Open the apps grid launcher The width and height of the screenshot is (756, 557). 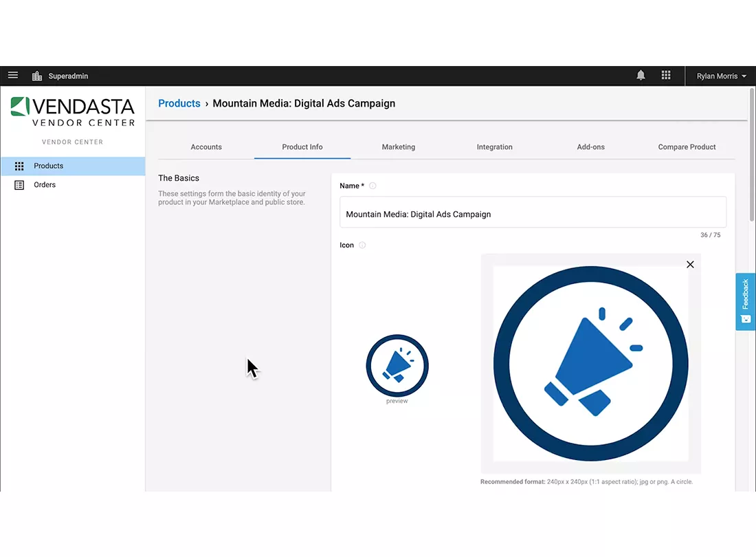[x=666, y=75]
